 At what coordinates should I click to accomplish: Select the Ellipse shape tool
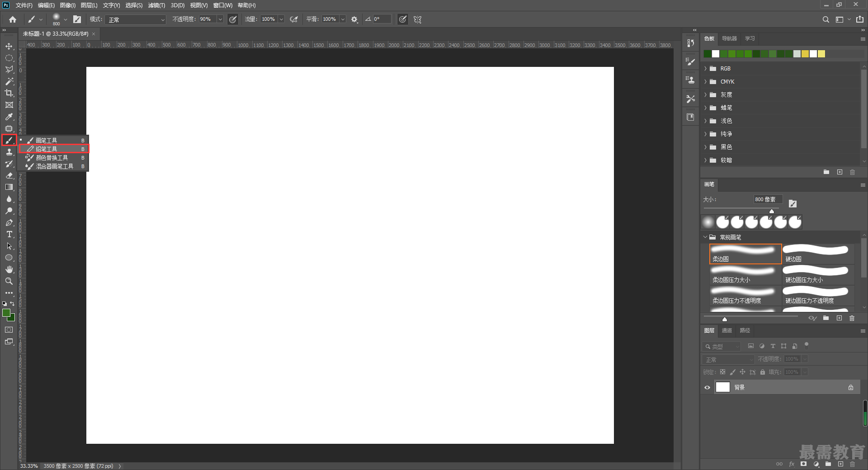coord(9,258)
